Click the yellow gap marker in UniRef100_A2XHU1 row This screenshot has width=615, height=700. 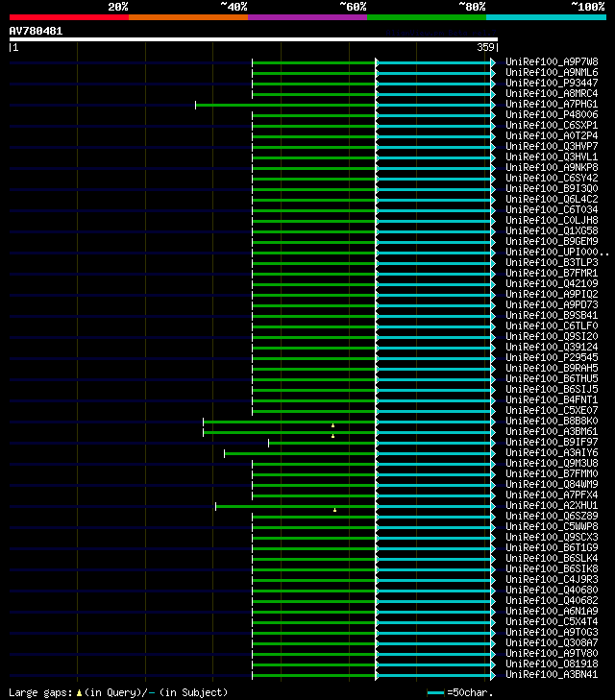click(x=335, y=510)
